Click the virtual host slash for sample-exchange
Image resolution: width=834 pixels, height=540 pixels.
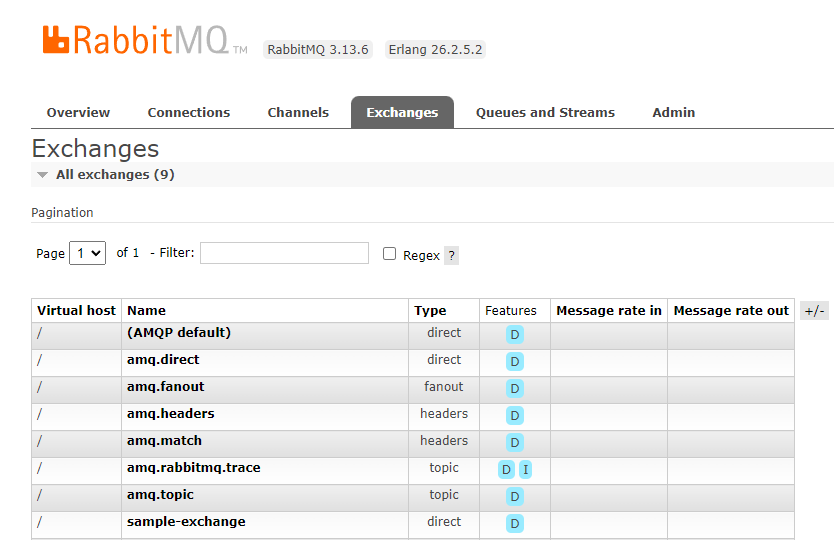(x=39, y=522)
